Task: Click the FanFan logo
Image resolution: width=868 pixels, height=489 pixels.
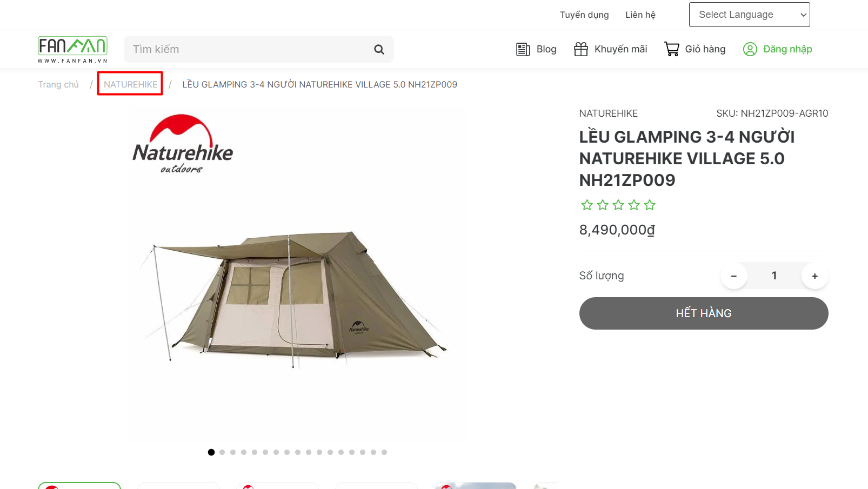Action: click(x=72, y=50)
